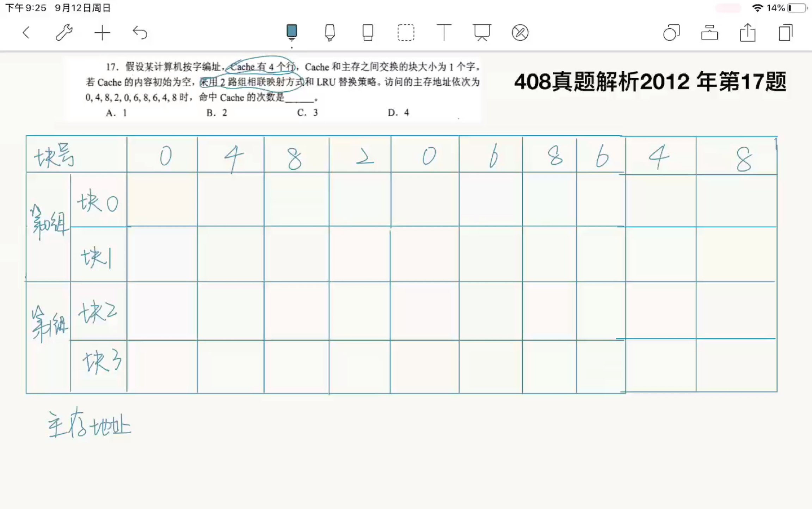Select answer option D. 4
Screen dimensions: 812x509
399,112
